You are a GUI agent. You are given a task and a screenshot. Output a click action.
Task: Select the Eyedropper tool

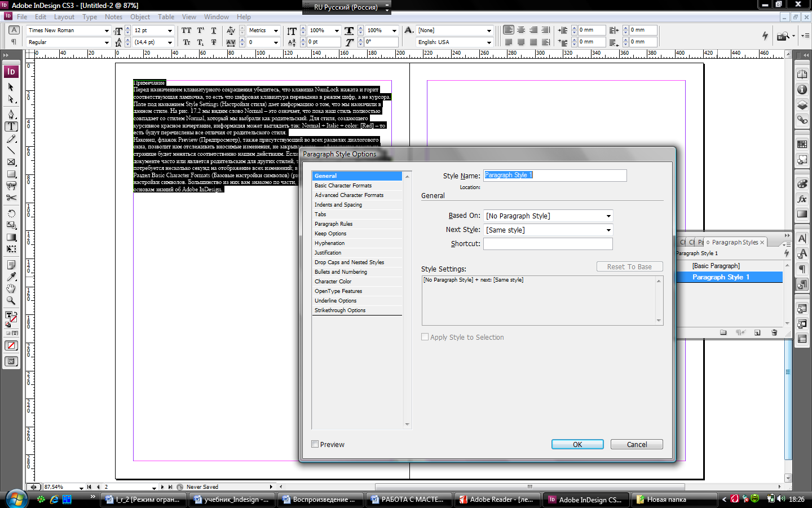click(11, 277)
